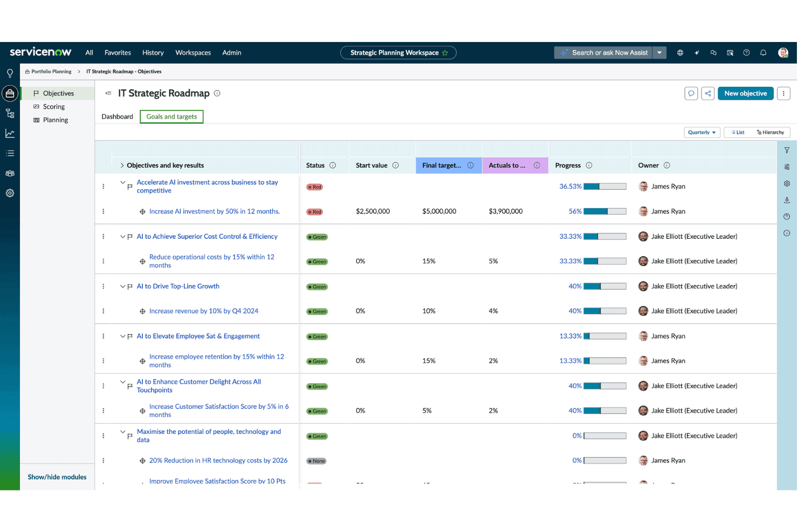The height and width of the screenshot is (532, 798).
Task: Open the list icon in left sidebar
Action: pyautogui.click(x=10, y=153)
